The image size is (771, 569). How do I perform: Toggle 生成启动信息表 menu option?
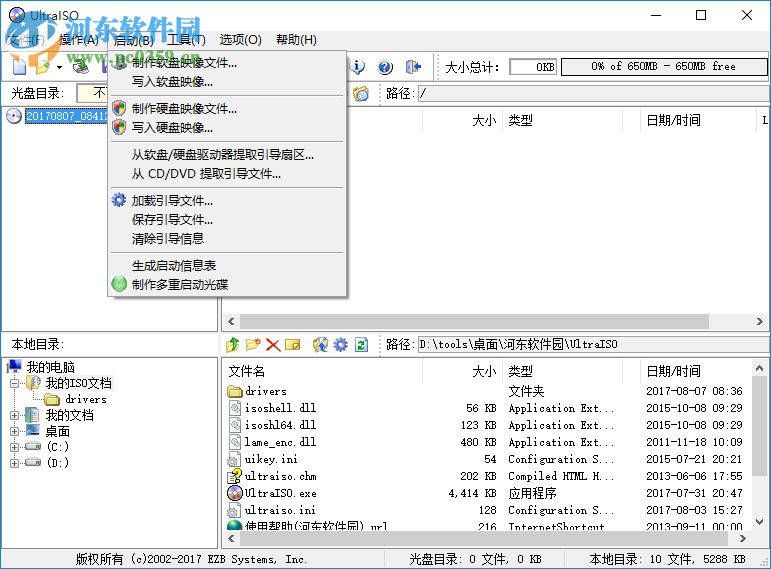coord(227,266)
